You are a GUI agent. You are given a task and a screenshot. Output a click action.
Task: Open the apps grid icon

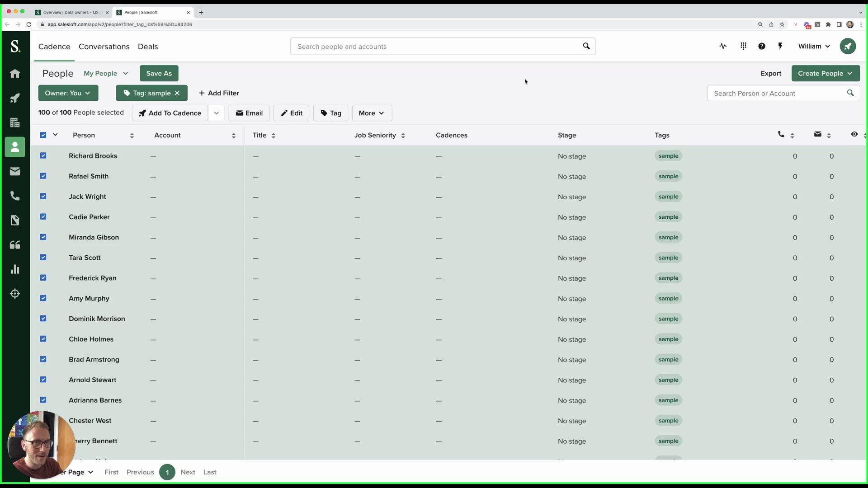743,46
